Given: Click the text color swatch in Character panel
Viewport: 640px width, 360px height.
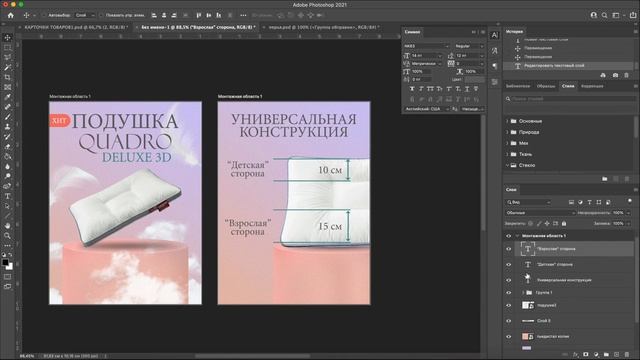Looking at the screenshot, I should [x=475, y=79].
